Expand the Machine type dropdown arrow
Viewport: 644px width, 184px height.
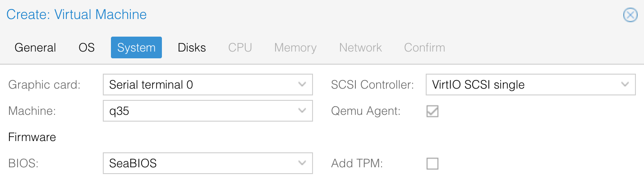coord(303,111)
